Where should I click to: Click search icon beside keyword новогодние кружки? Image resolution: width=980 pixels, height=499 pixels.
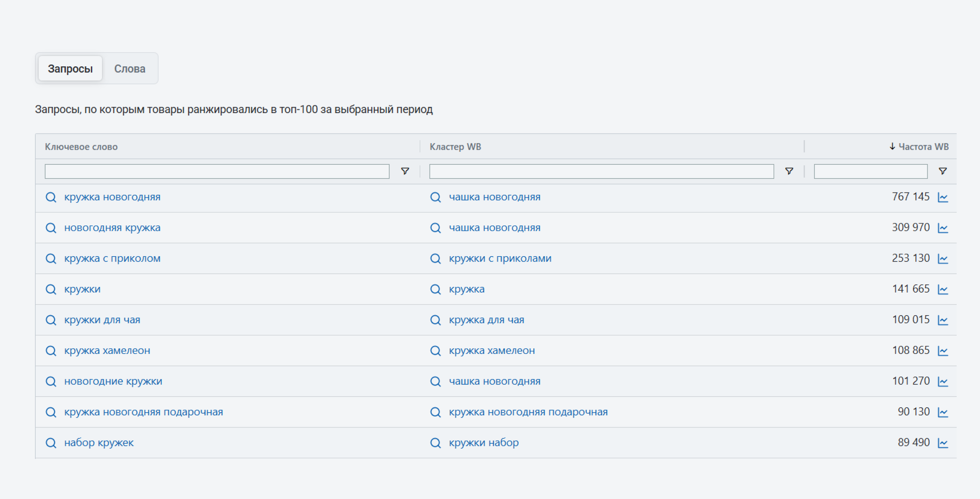[x=51, y=381]
